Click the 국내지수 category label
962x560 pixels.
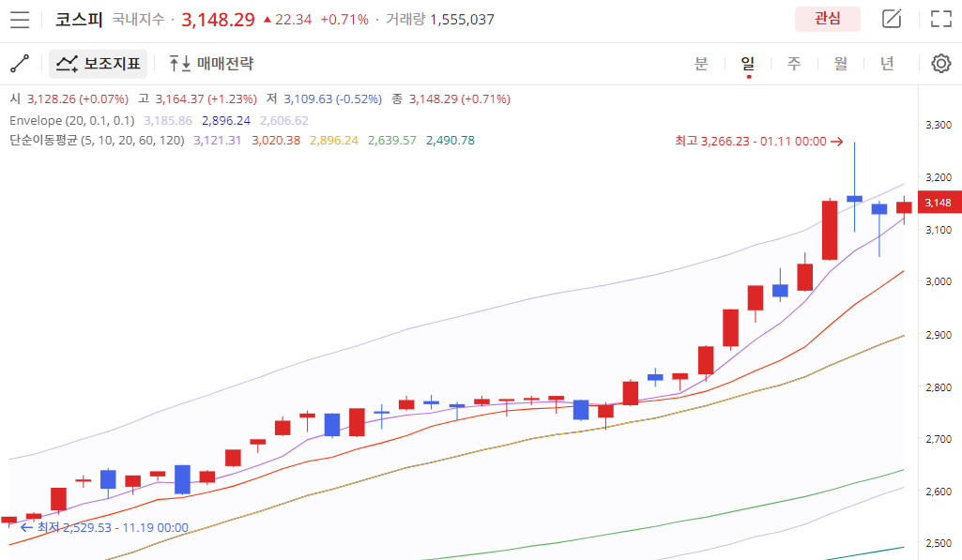coord(139,20)
